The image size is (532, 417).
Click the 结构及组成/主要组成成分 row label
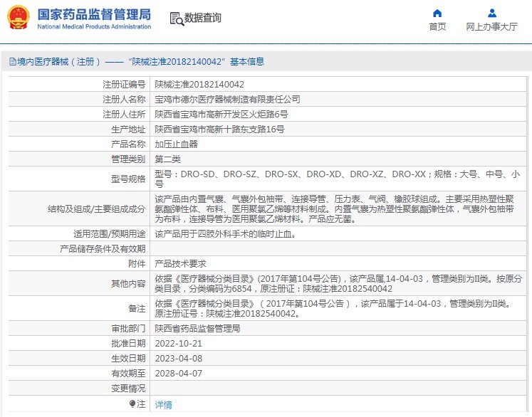(97, 208)
